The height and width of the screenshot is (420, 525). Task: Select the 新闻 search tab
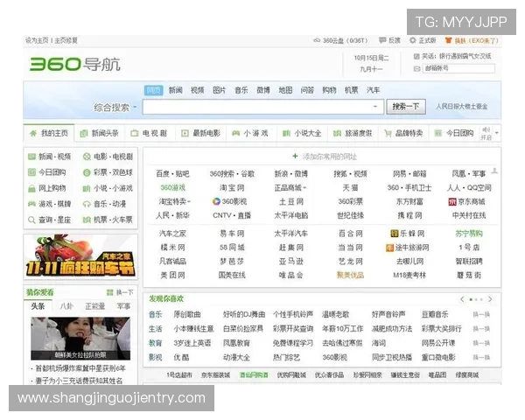[176, 90]
